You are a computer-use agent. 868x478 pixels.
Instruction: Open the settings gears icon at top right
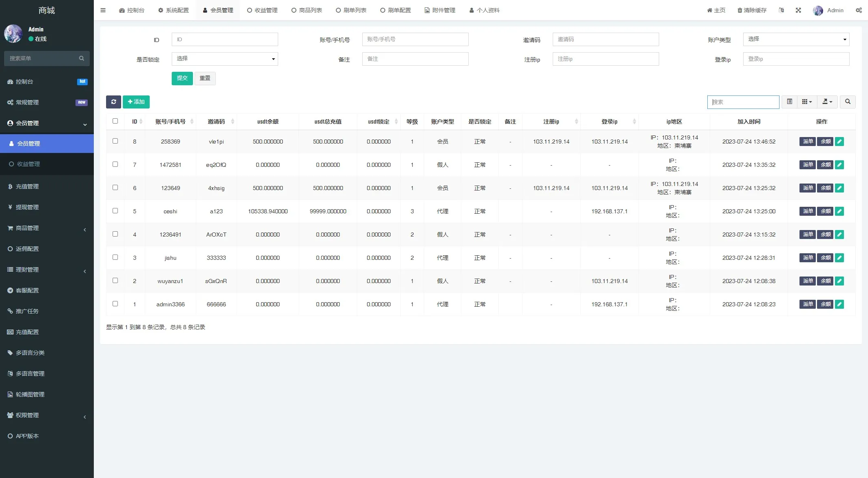(x=859, y=10)
